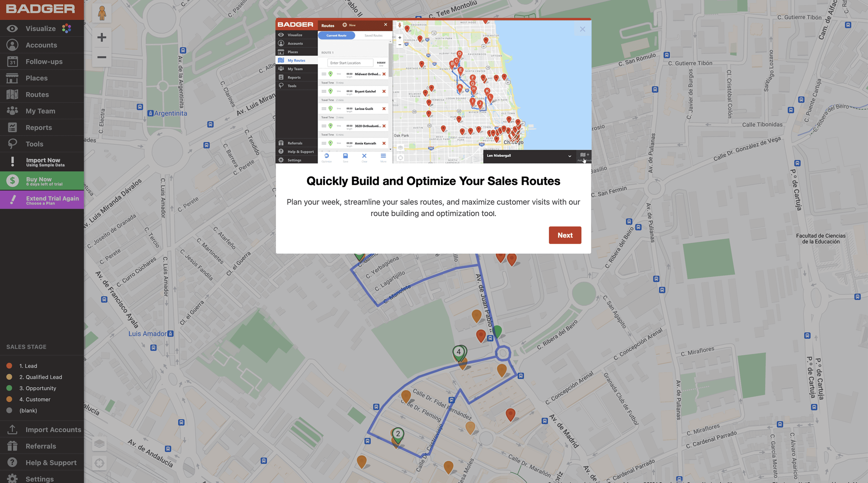Viewport: 868px width, 483px height.
Task: Zoom in with plus button
Action: pos(101,37)
